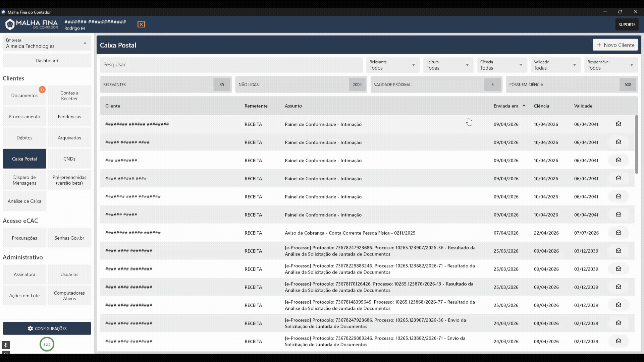Viewport: 644px width, 362px height.
Task: Click the version 6.2.2 circle badge
Action: (47, 344)
